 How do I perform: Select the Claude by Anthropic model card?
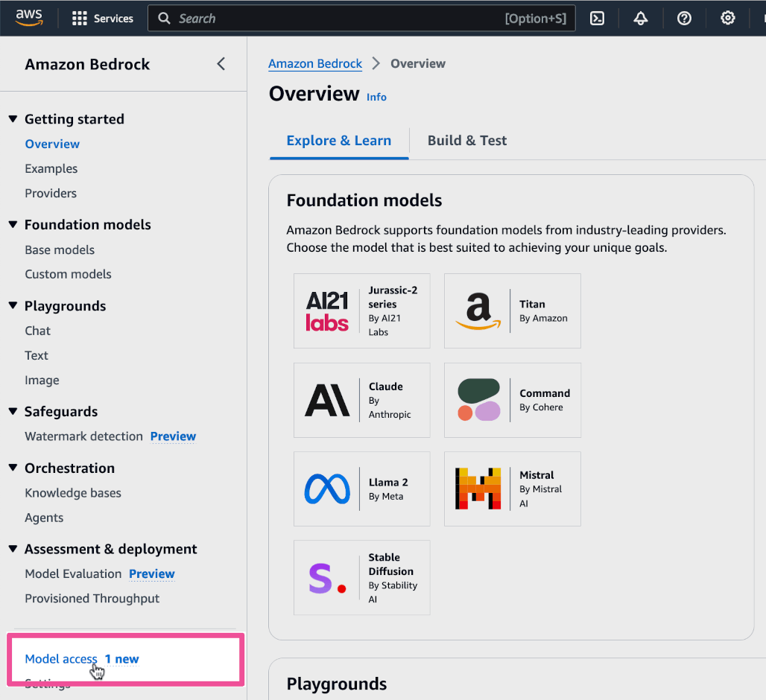[362, 400]
